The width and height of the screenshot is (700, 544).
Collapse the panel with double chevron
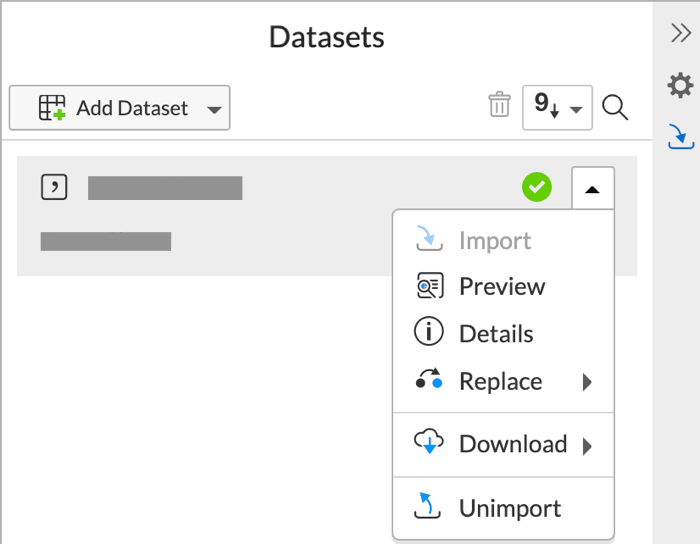coord(681,33)
